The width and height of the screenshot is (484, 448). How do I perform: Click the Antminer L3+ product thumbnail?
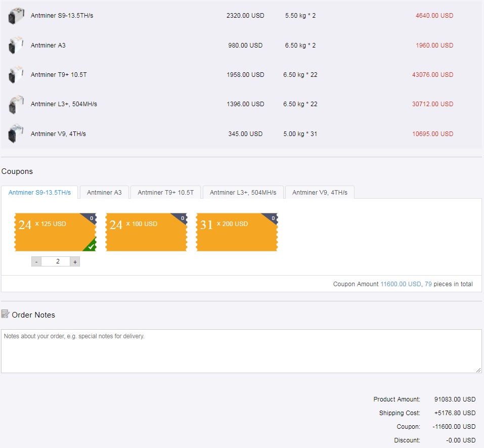point(16,104)
